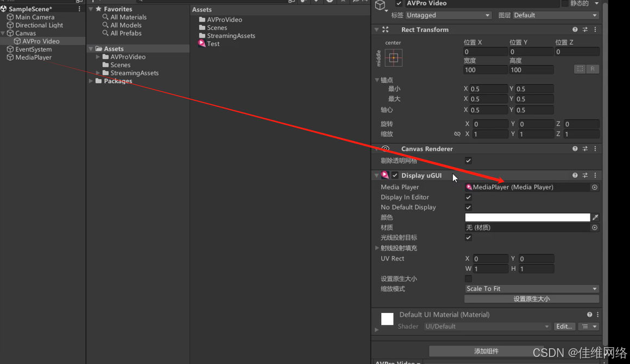Screen dimensions: 630x364
Task: Toggle cull transparent mesh checkbox
Action: point(468,161)
